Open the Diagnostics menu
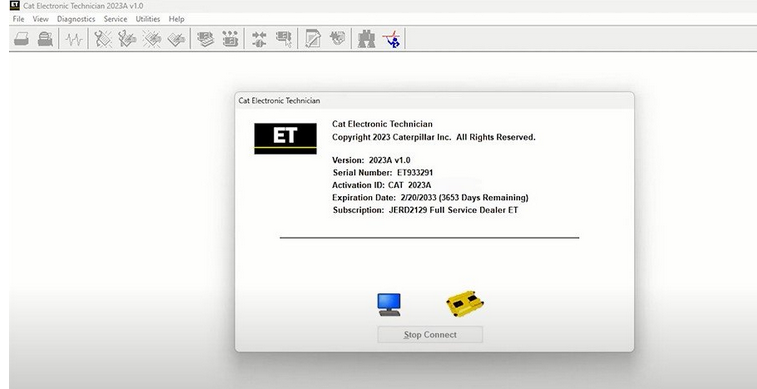The width and height of the screenshot is (757, 389). pos(76,19)
